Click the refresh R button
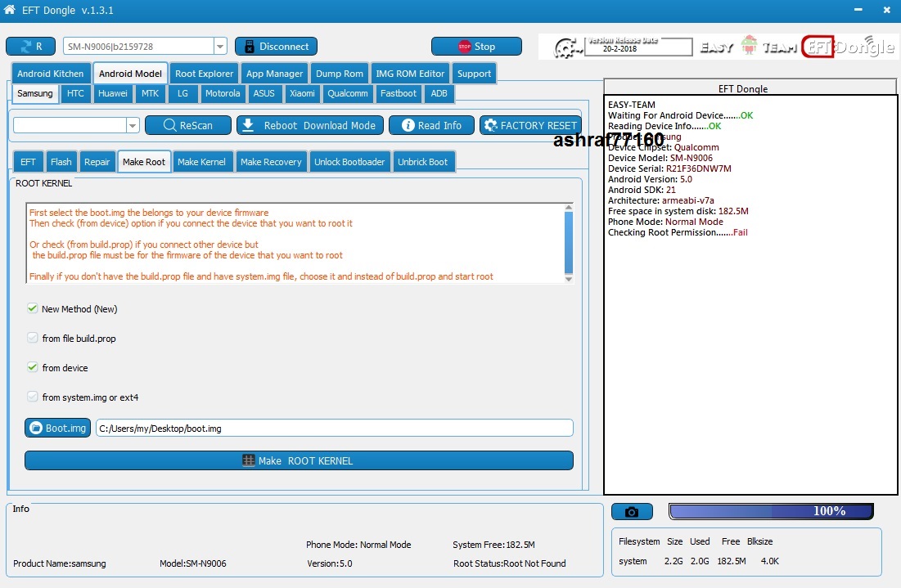Viewport: 901px width, 588px height. [x=30, y=47]
